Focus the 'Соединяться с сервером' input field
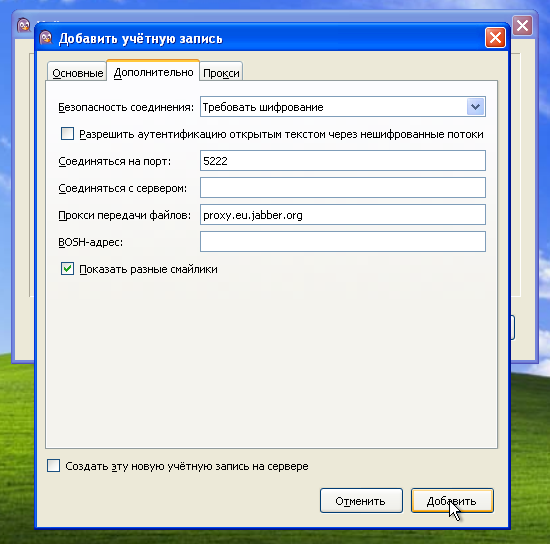The height and width of the screenshot is (544, 550). coord(343,188)
